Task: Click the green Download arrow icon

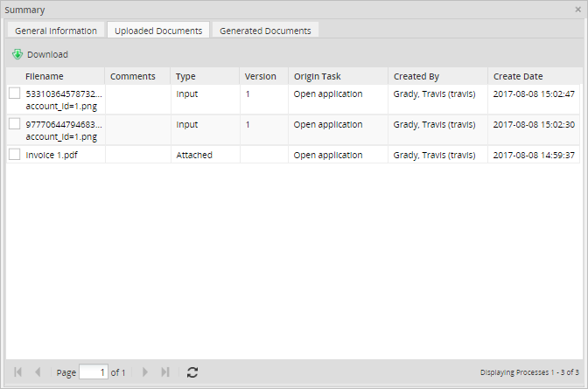Action: pyautogui.click(x=17, y=54)
